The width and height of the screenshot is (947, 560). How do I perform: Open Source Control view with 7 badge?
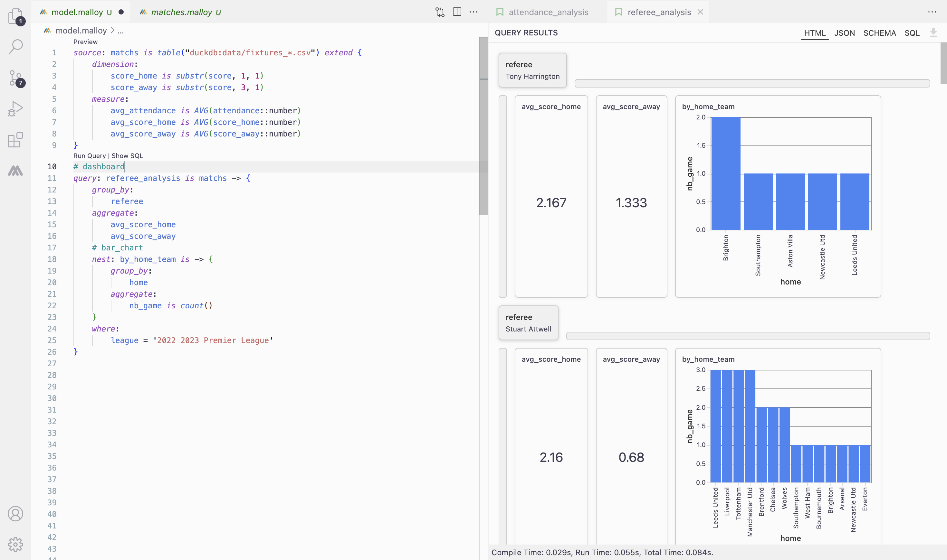pyautogui.click(x=15, y=78)
